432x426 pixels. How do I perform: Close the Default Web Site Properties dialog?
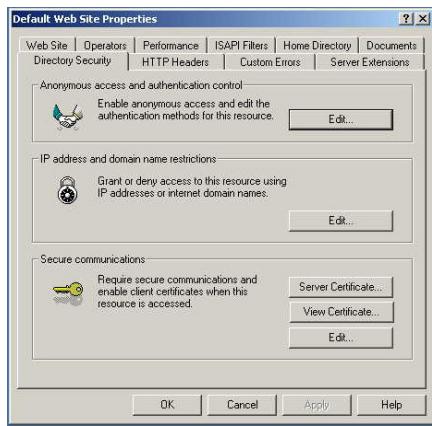pos(423,18)
